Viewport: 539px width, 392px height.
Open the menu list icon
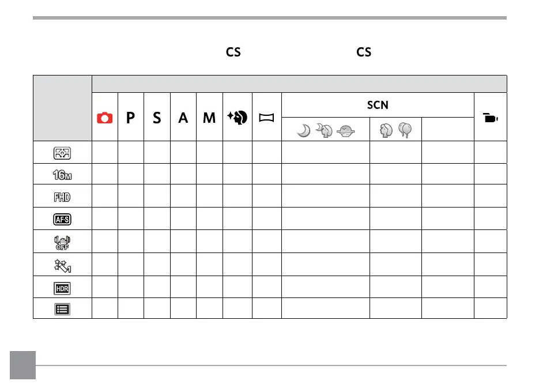coord(62,308)
